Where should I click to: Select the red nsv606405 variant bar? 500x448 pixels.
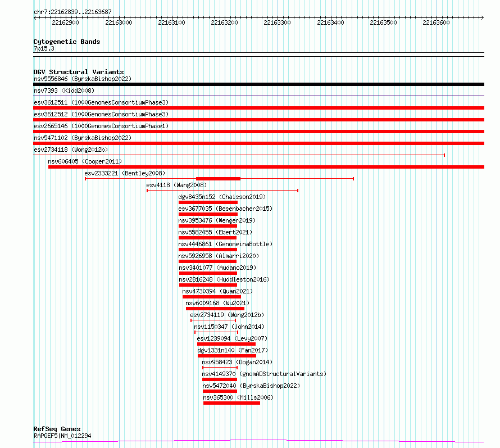click(266, 167)
